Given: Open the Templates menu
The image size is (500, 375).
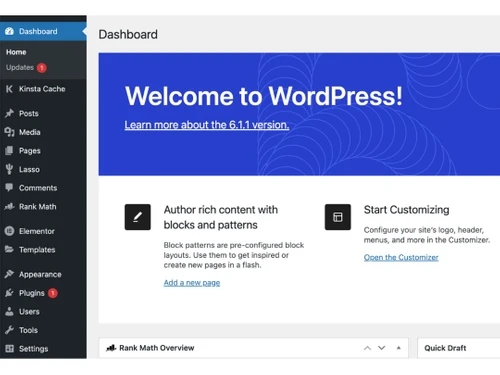Looking at the screenshot, I should coord(43,250).
